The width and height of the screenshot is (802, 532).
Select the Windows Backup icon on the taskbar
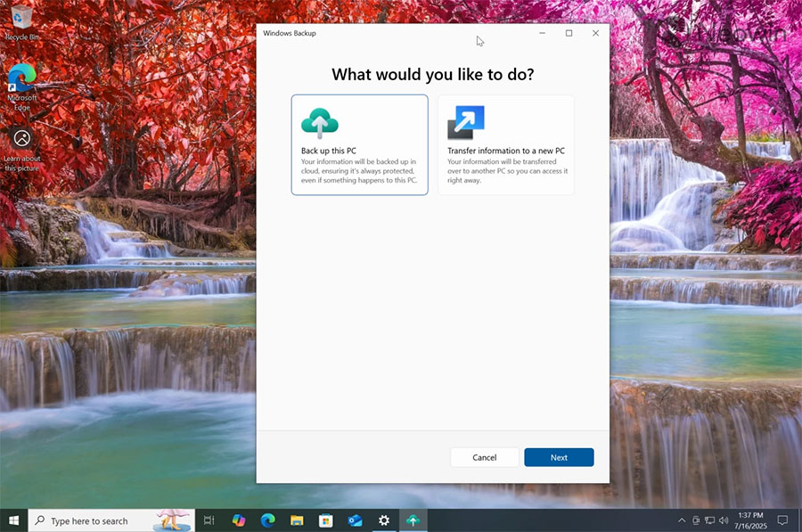(413, 520)
